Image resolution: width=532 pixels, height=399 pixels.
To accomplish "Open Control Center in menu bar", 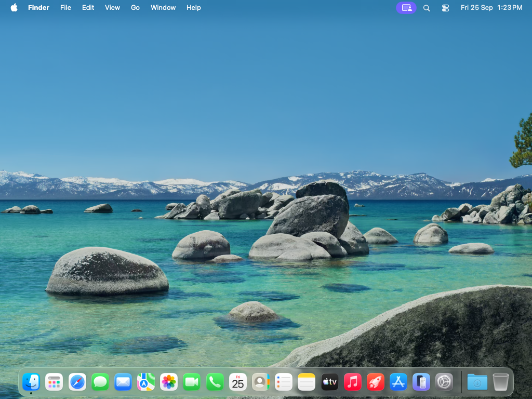I will [445, 8].
